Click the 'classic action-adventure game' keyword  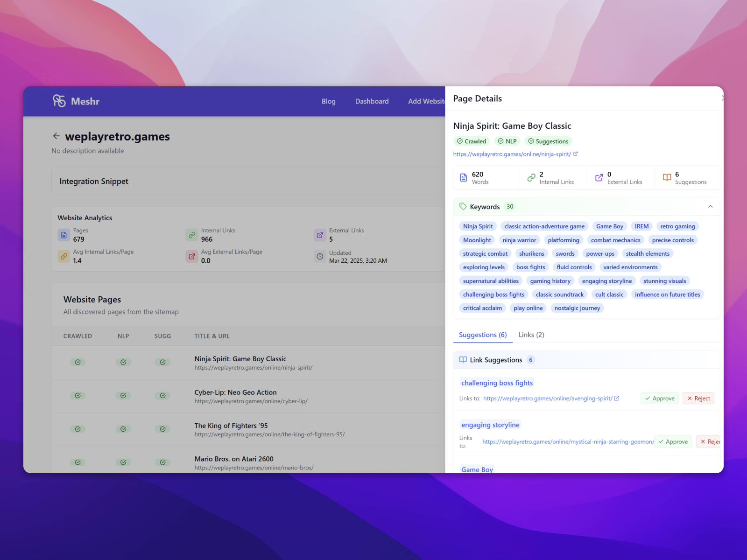[544, 226]
